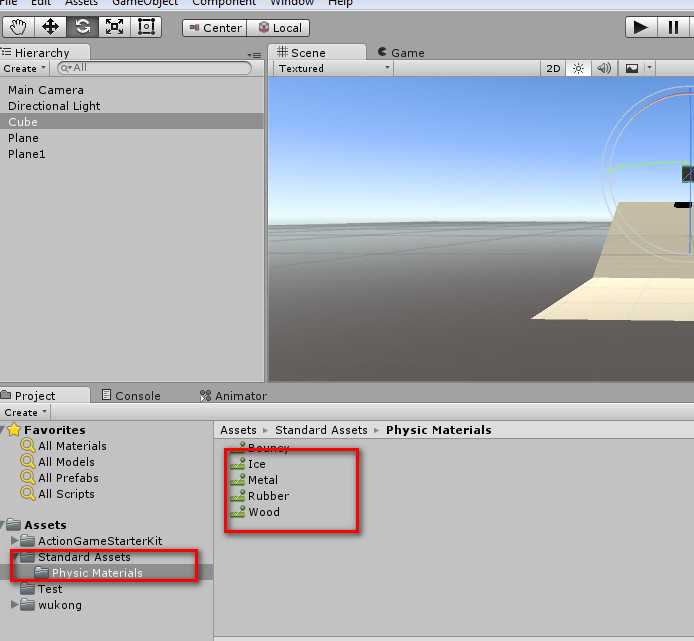Viewport: 694px width, 641px height.
Task: Open the Help menu
Action: (340, 3)
